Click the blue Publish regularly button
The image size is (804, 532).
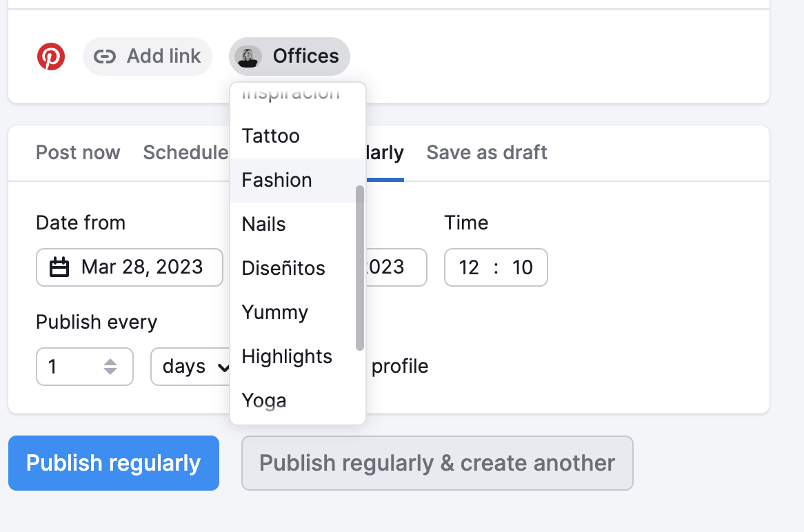point(113,463)
